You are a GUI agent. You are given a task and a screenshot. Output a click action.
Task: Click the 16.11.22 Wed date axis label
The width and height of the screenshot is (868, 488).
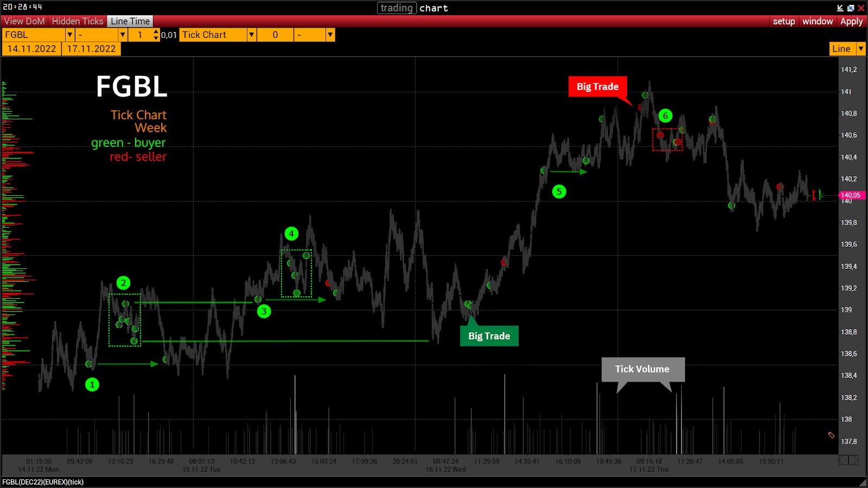[445, 470]
